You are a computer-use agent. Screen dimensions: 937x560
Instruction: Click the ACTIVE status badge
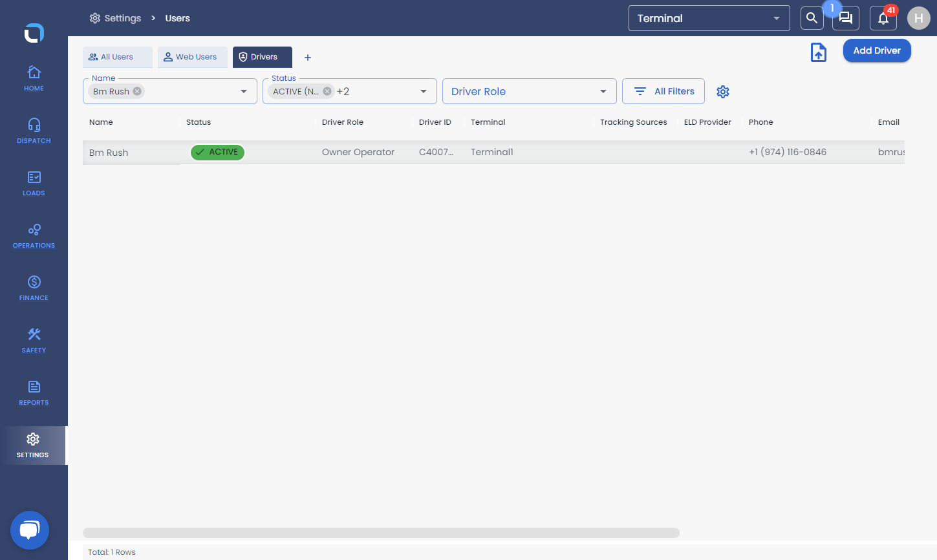click(x=217, y=152)
